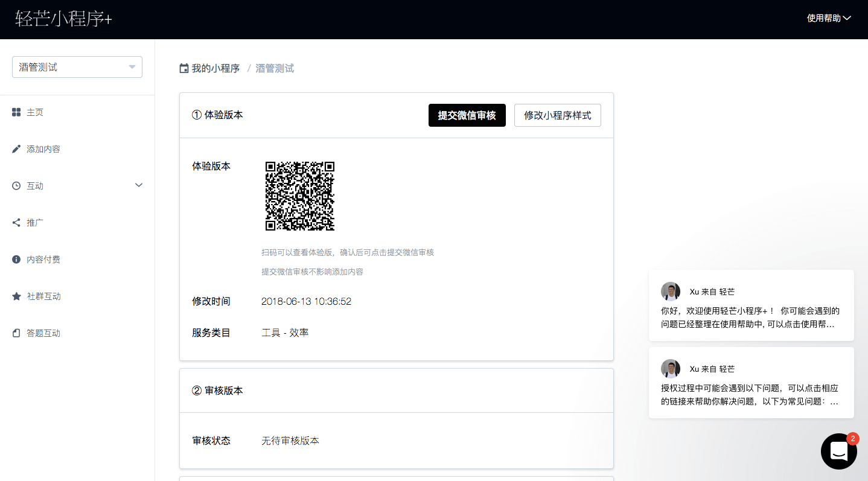Screen dimensions: 868x481
Task: Click the 酒管测试 breadcrumb text
Action: (275, 69)
